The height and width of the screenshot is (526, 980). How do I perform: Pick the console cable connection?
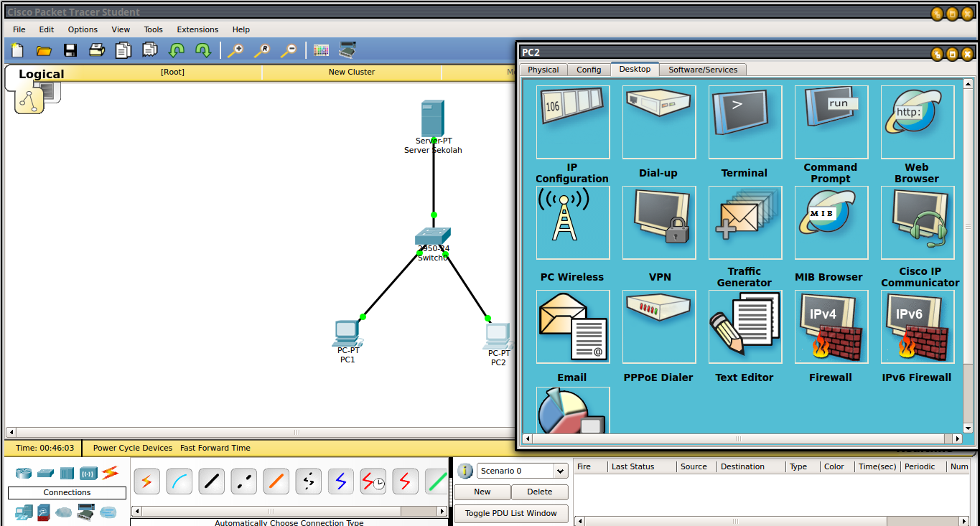coord(179,482)
